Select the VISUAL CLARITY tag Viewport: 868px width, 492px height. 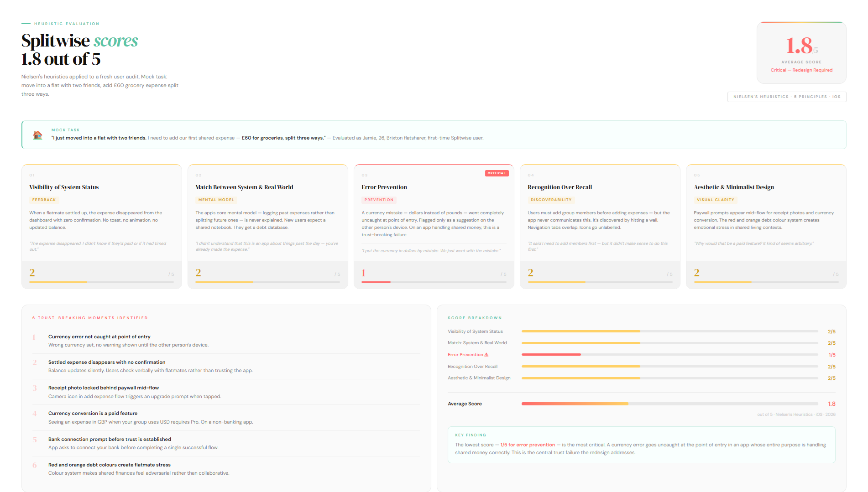716,200
